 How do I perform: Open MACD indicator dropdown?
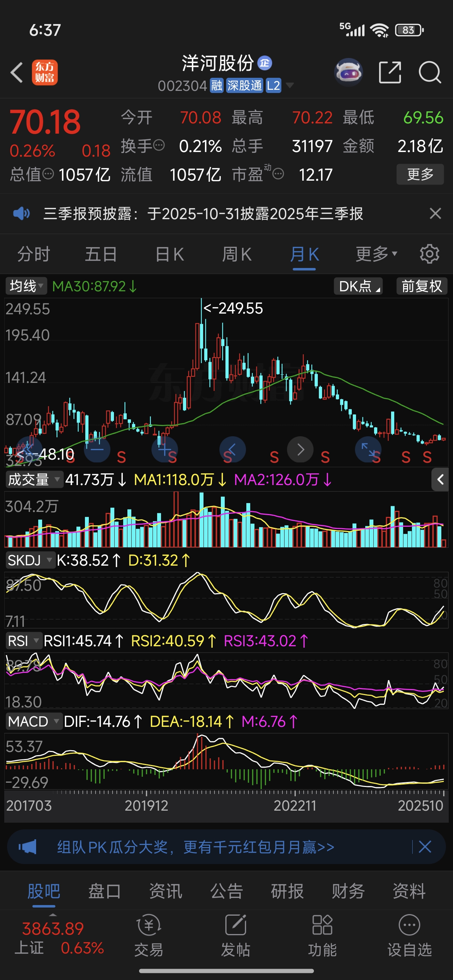[x=34, y=721]
